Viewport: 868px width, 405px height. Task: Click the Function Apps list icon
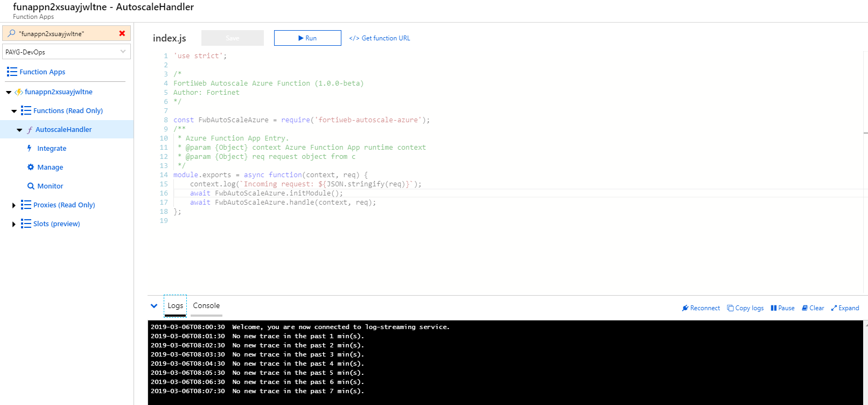(x=12, y=72)
